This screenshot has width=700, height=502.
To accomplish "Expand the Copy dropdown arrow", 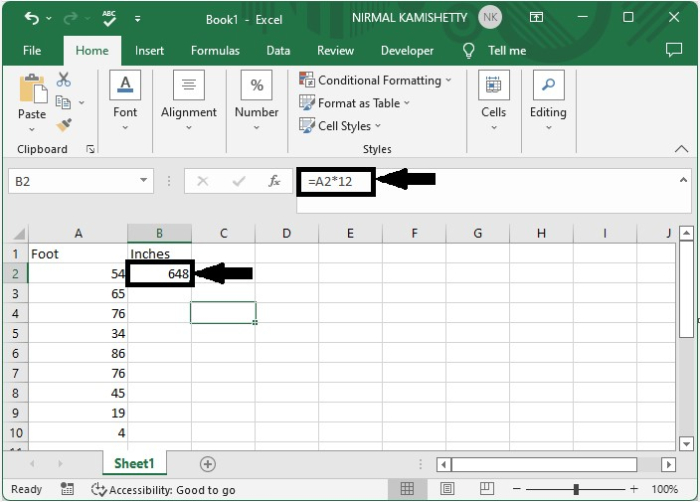I will click(x=81, y=103).
